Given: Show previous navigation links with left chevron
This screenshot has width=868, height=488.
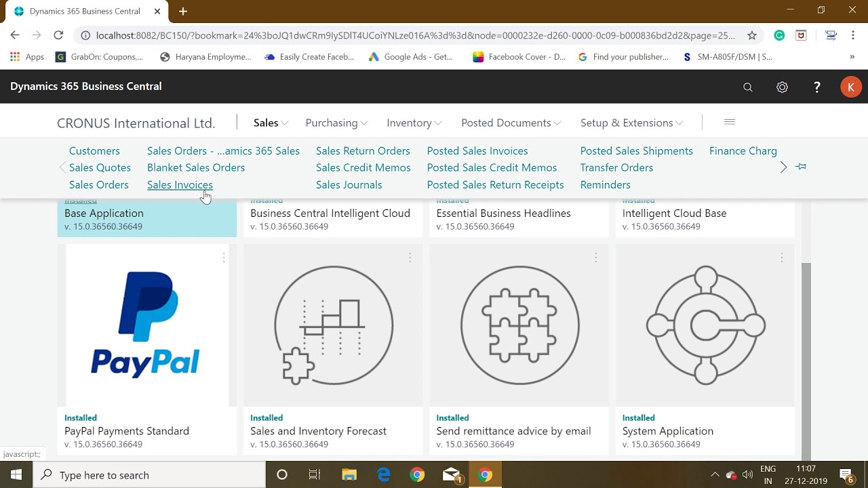Looking at the screenshot, I should tap(62, 167).
